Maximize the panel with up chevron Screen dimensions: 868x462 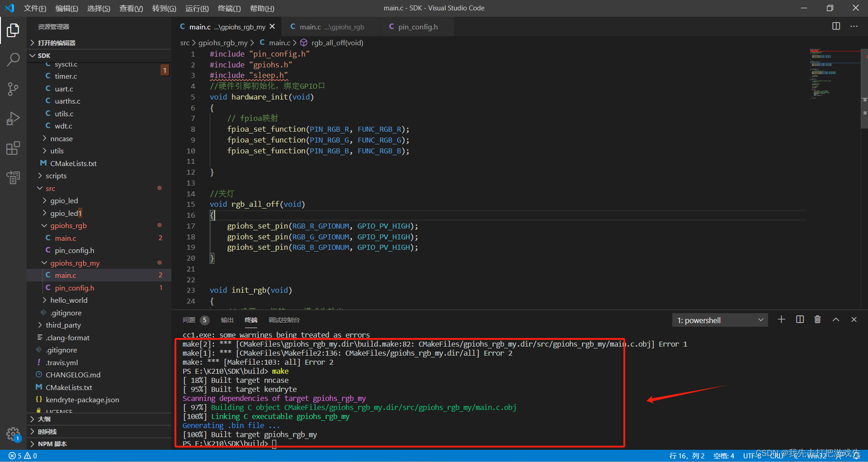tap(836, 319)
